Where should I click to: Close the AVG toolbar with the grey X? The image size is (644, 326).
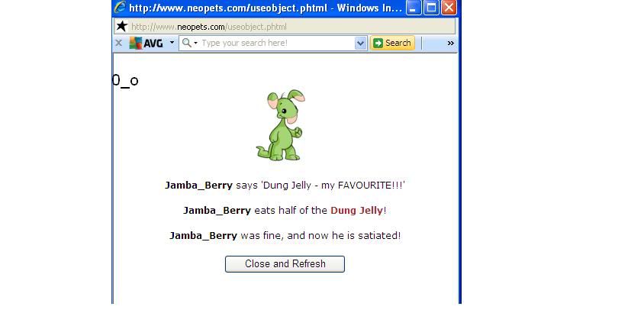(119, 43)
